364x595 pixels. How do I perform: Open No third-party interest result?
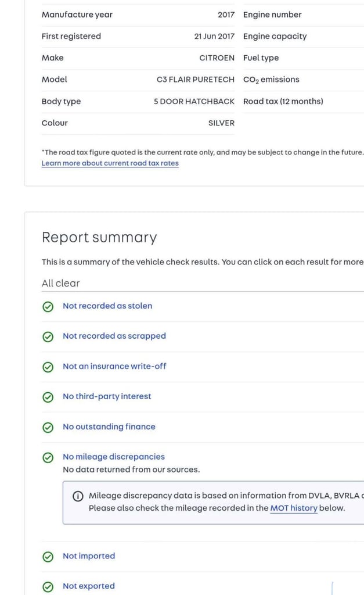[107, 396]
